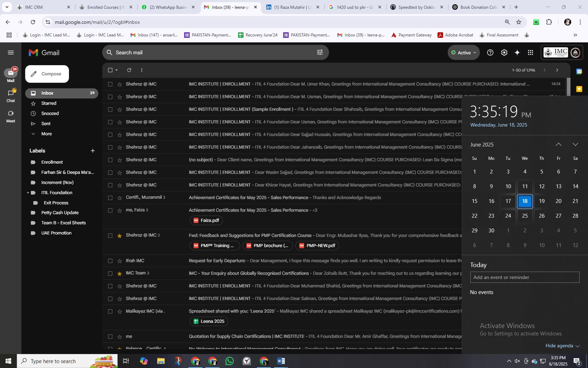Select the Malikayaz IMC email checkbox
Image resolution: width=588 pixels, height=368 pixels.
click(110, 311)
